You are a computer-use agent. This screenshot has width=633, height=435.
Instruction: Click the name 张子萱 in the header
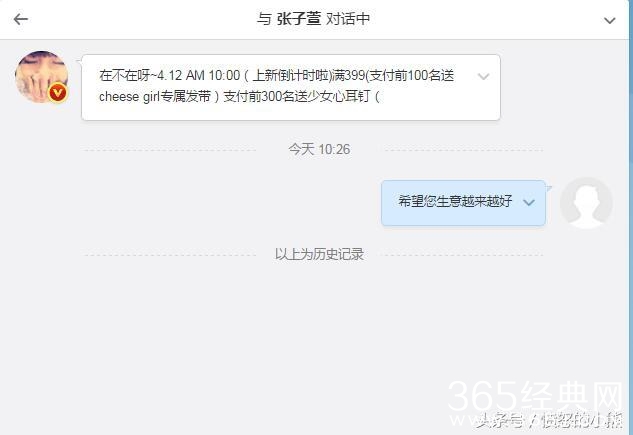(x=299, y=19)
